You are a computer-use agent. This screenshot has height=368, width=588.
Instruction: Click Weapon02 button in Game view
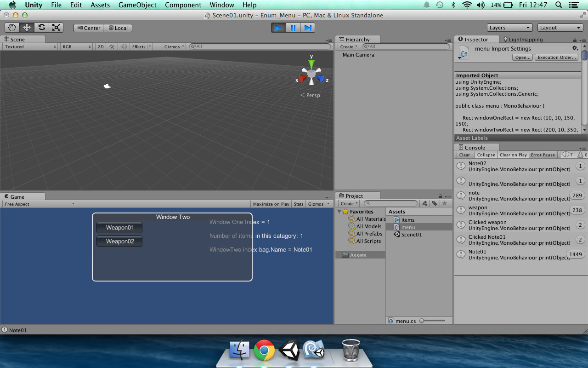119,241
